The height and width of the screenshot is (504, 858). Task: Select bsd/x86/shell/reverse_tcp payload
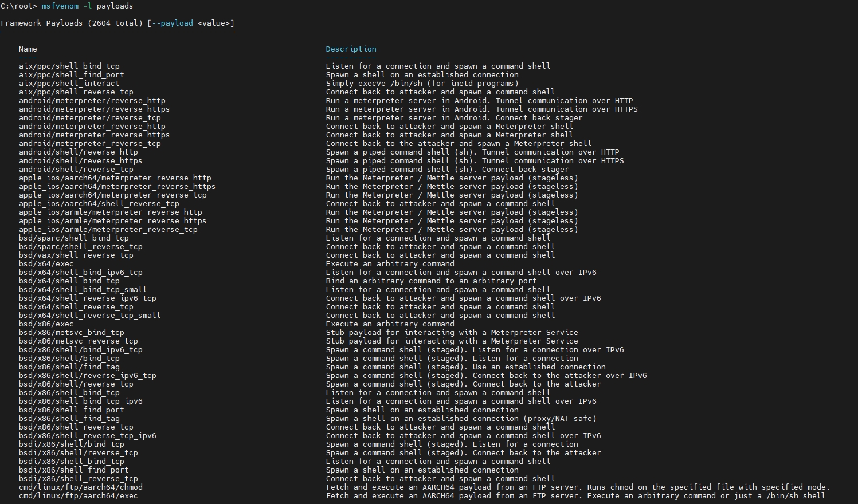pyautogui.click(x=76, y=384)
